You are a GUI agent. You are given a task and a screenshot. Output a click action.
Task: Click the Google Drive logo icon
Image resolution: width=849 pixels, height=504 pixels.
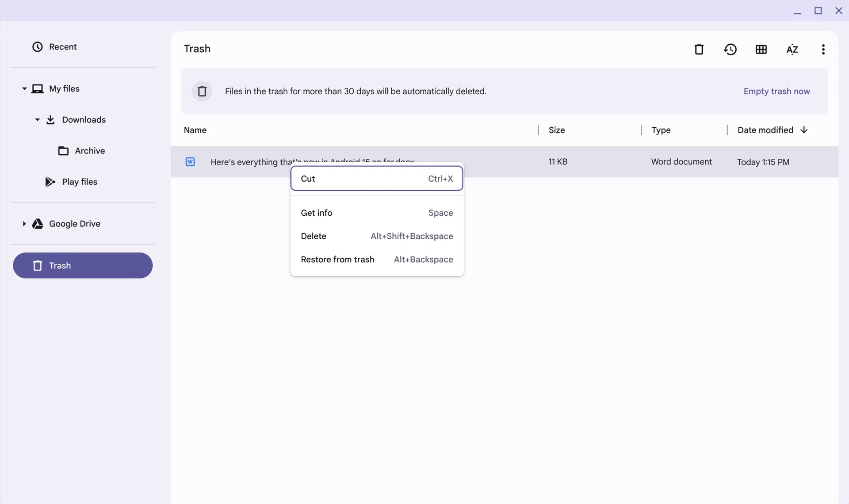[38, 224]
